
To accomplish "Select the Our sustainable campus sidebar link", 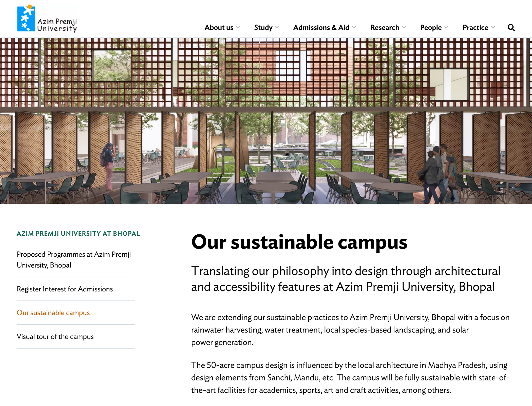I will point(53,313).
